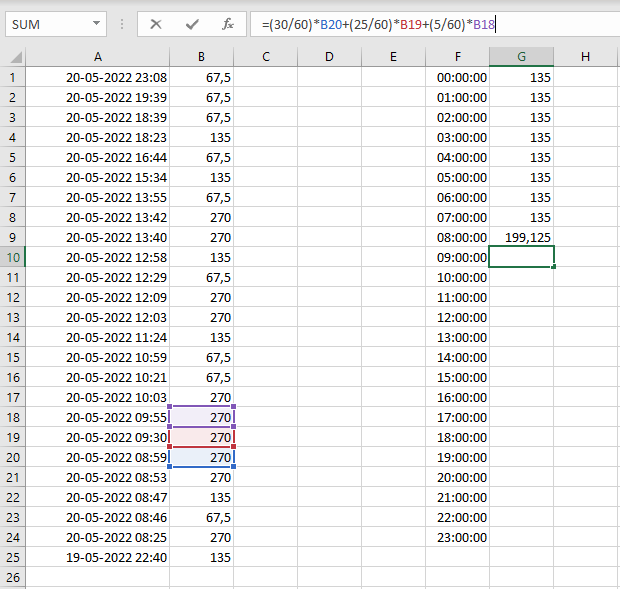Viewport: 620px width, 589px height.
Task: Select all cells via corner triangle
Action: tap(16, 57)
